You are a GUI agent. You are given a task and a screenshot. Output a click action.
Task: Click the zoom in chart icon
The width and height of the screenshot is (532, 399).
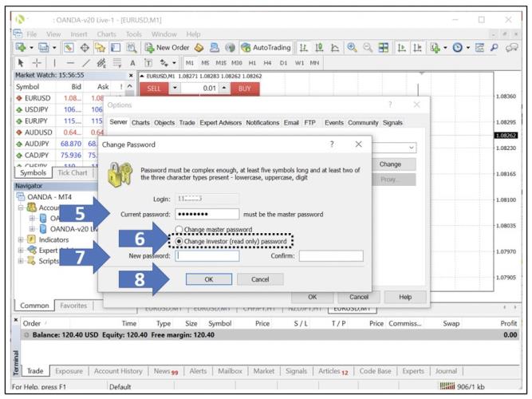352,48
